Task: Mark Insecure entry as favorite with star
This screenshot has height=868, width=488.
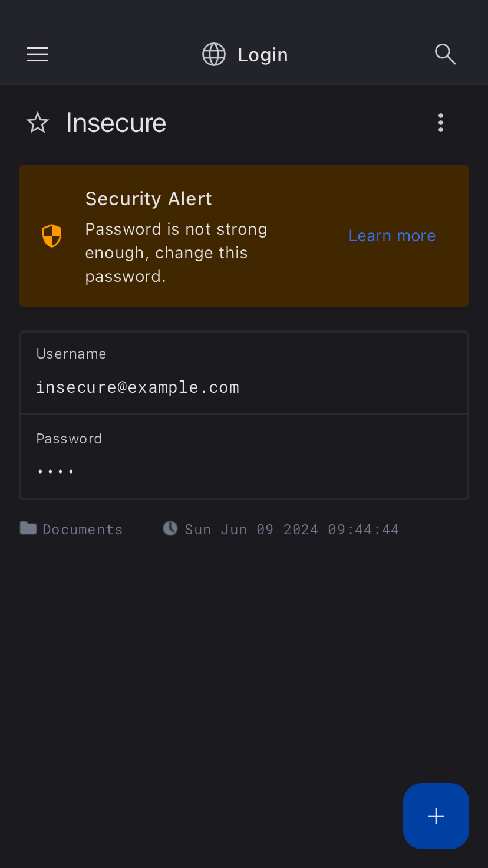Action: [38, 123]
